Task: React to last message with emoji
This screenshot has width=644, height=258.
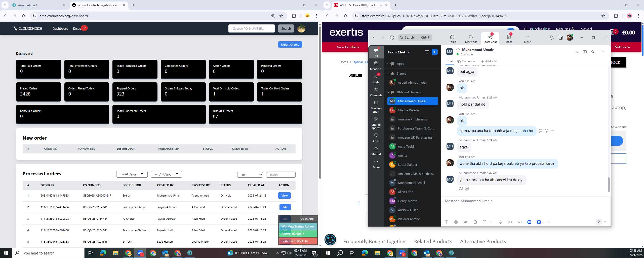Action: pyautogui.click(x=467, y=189)
